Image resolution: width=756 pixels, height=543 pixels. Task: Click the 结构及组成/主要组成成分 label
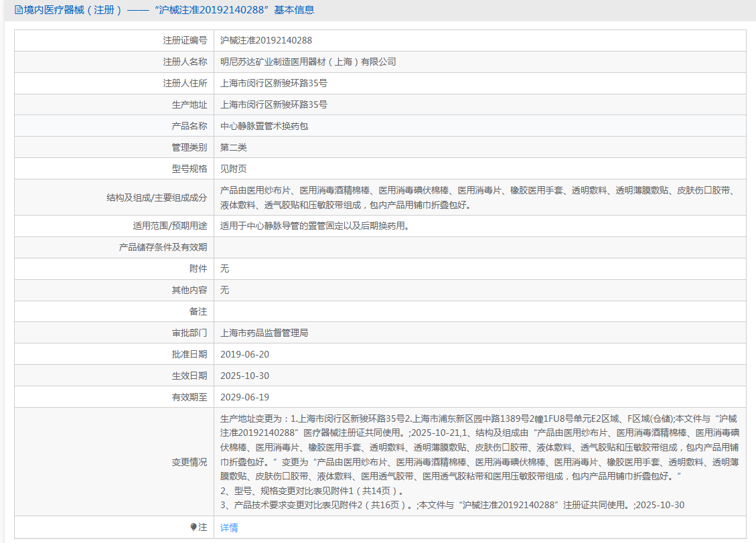(157, 198)
